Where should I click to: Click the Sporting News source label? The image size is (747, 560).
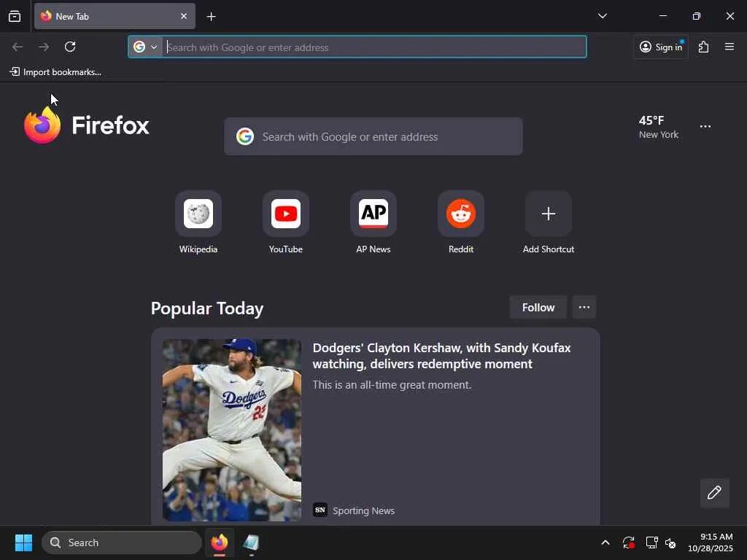pyautogui.click(x=363, y=510)
